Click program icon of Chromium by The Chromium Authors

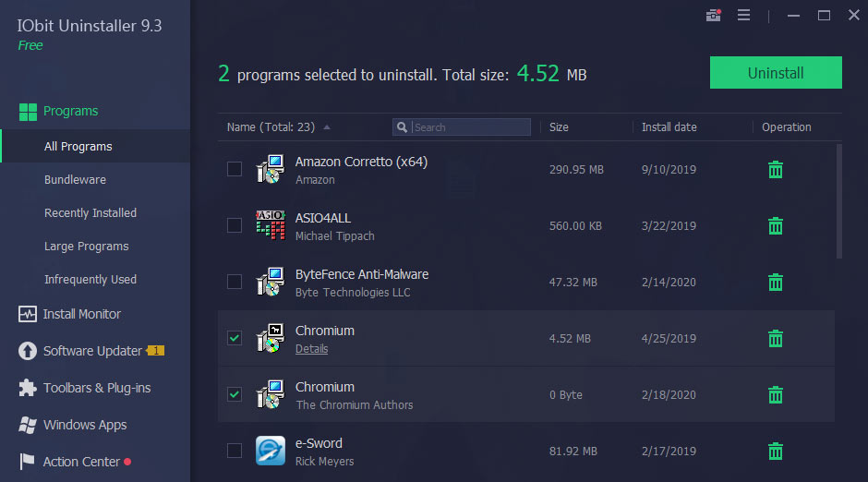tap(271, 394)
